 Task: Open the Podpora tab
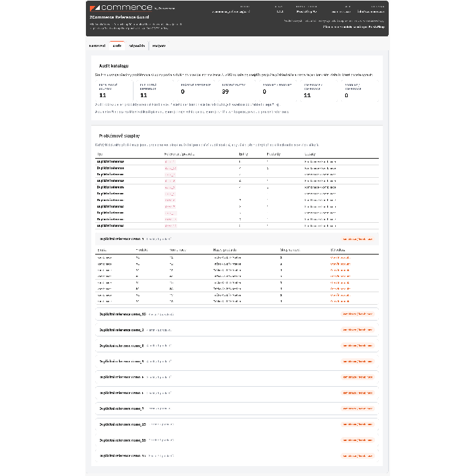coord(159,46)
